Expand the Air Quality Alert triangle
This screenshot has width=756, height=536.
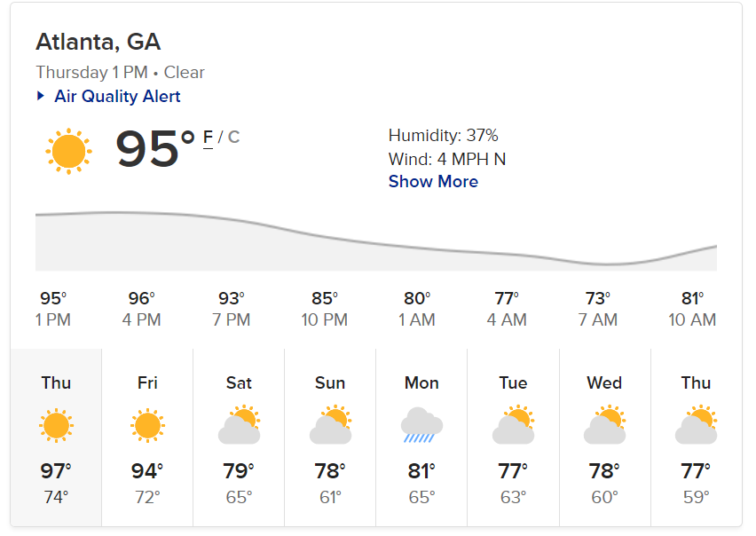tap(41, 96)
